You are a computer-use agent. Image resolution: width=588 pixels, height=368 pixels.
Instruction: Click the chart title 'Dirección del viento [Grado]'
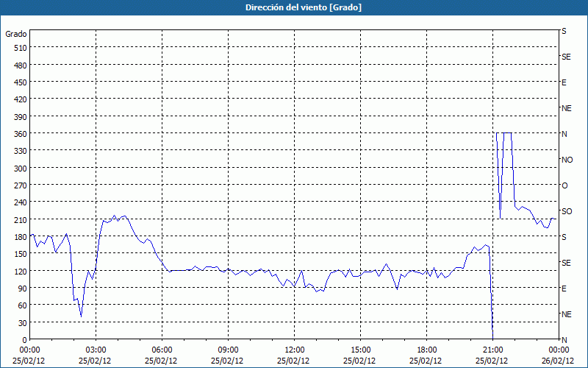click(x=304, y=7)
